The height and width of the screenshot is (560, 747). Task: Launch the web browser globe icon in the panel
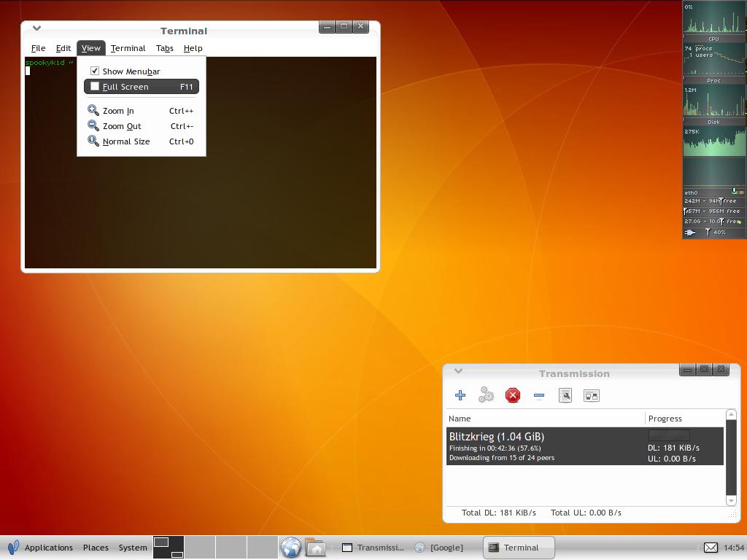pyautogui.click(x=291, y=547)
